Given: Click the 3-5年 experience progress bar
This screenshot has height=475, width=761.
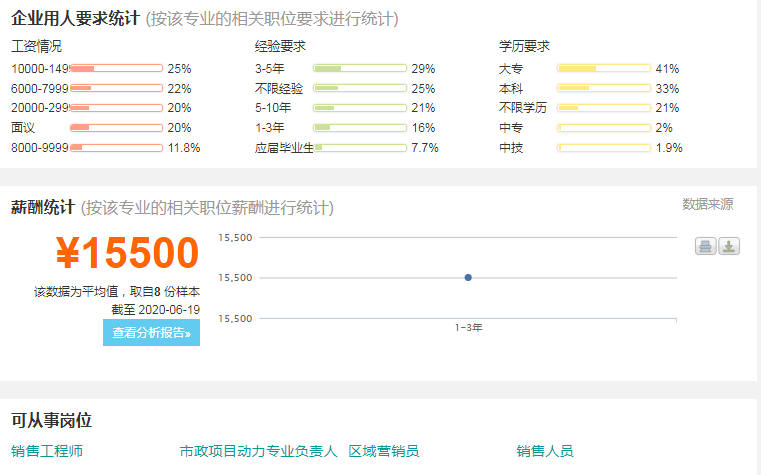Looking at the screenshot, I should pyautogui.click(x=360, y=68).
